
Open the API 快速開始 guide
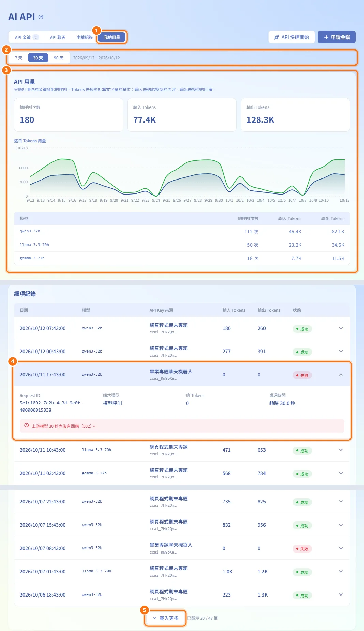click(292, 37)
